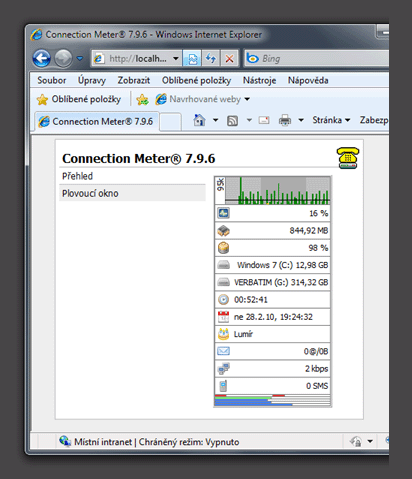
Task: Open the Nápověda menu
Action: 308,80
